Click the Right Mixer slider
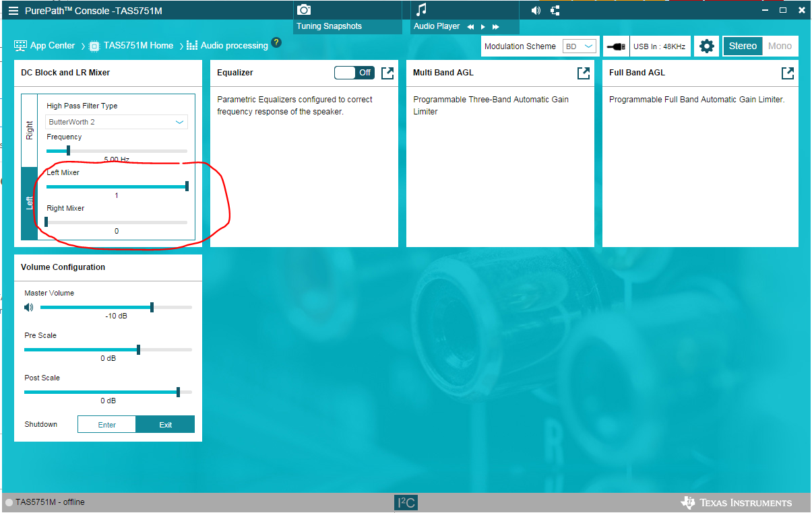Viewport: 812px width, 513px height. [117, 222]
